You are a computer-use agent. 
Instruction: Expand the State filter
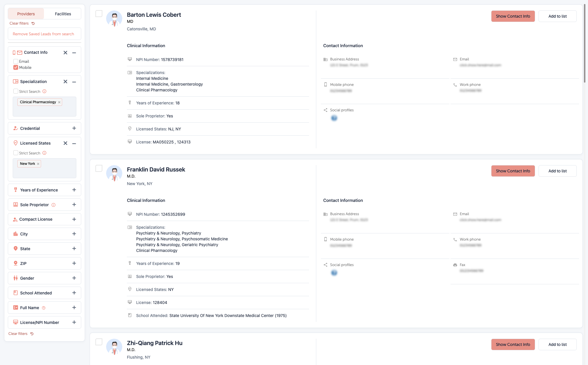pos(74,249)
